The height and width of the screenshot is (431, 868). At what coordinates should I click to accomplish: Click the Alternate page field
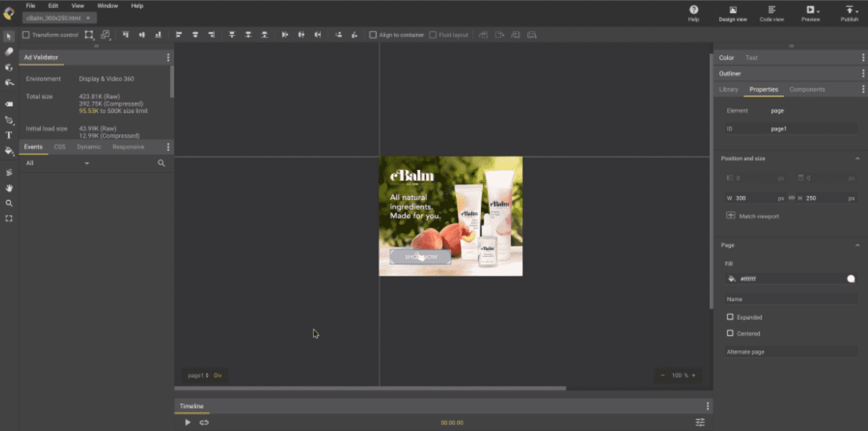pos(791,352)
